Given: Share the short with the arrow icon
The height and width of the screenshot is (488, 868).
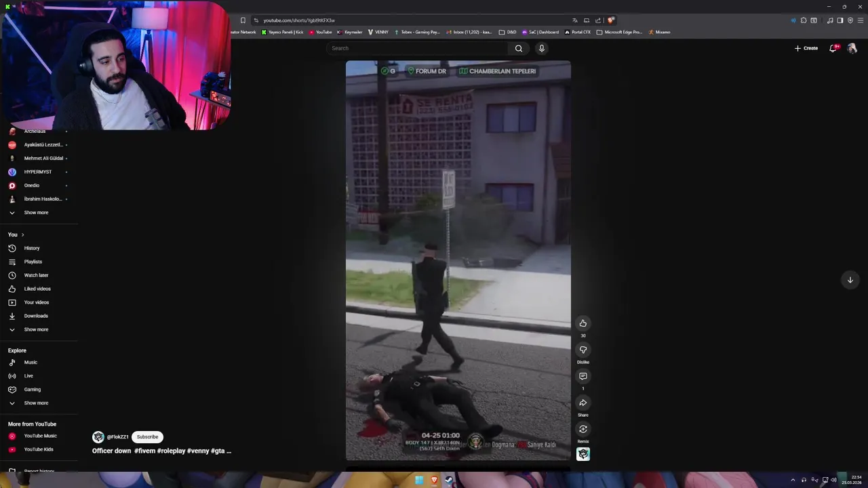Looking at the screenshot, I should [x=583, y=403].
